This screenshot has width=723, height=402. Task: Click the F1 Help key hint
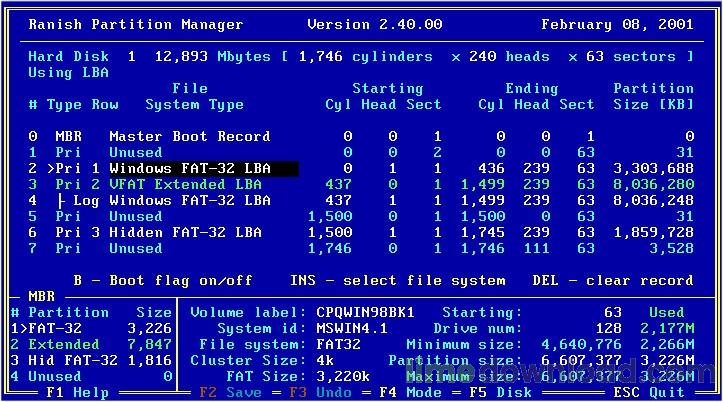coord(77,393)
